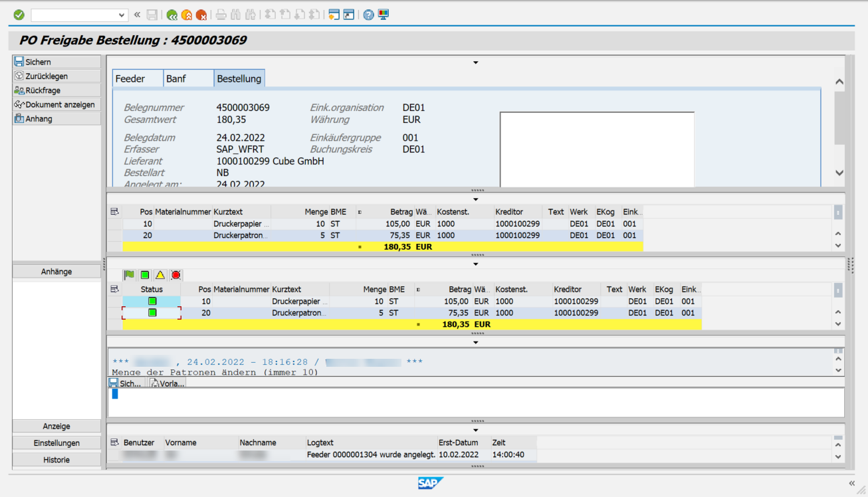Open the Help icon in the toolbar

368,15
